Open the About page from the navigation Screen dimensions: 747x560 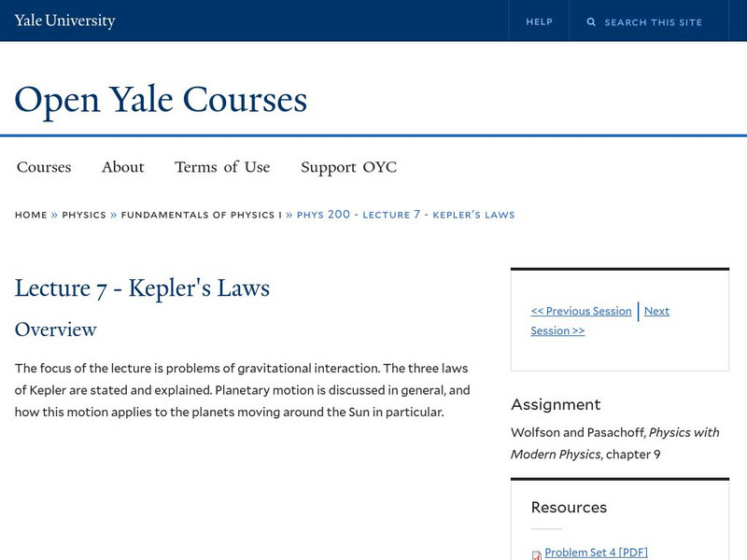coord(123,167)
